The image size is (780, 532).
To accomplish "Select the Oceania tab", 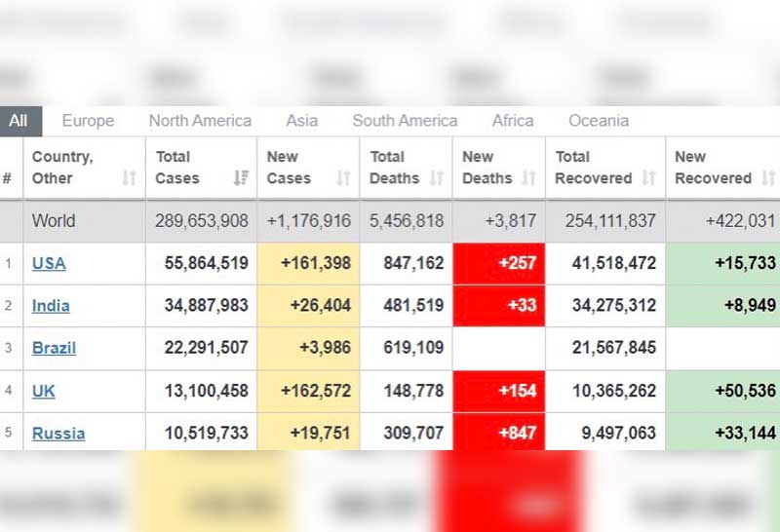I will tap(599, 121).
